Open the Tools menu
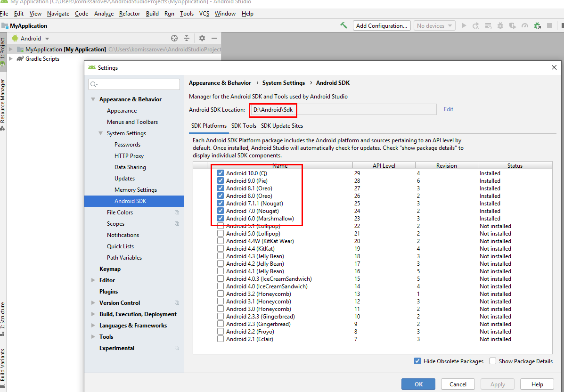The image size is (564, 392). coord(187,13)
